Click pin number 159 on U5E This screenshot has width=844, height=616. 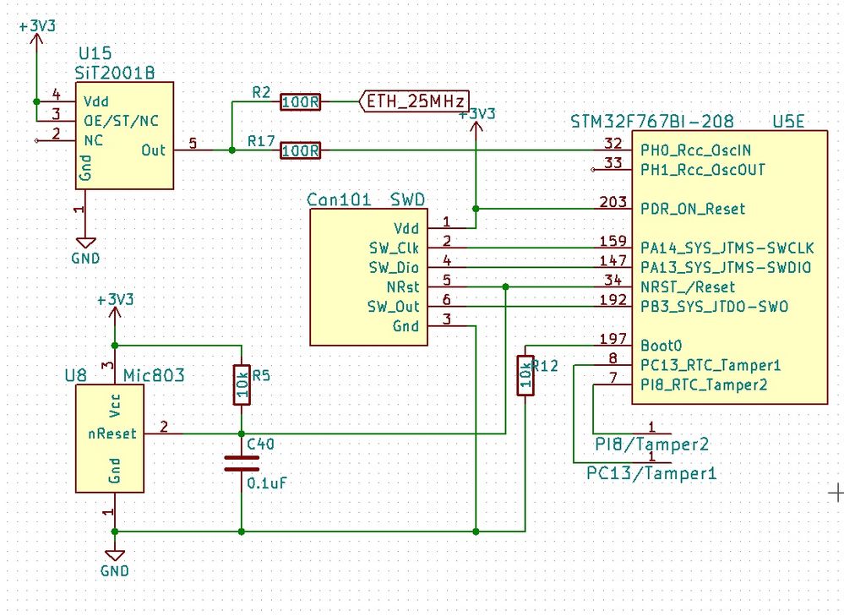point(613,241)
